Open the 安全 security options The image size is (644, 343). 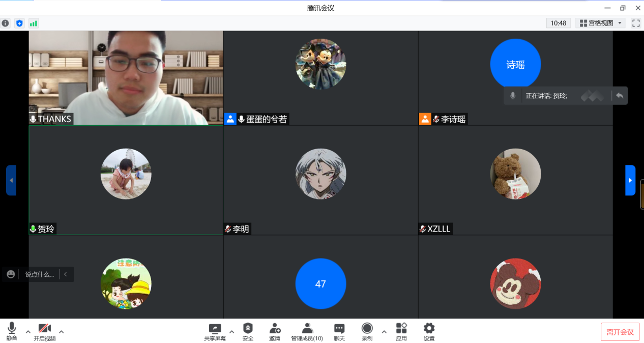pos(248,332)
